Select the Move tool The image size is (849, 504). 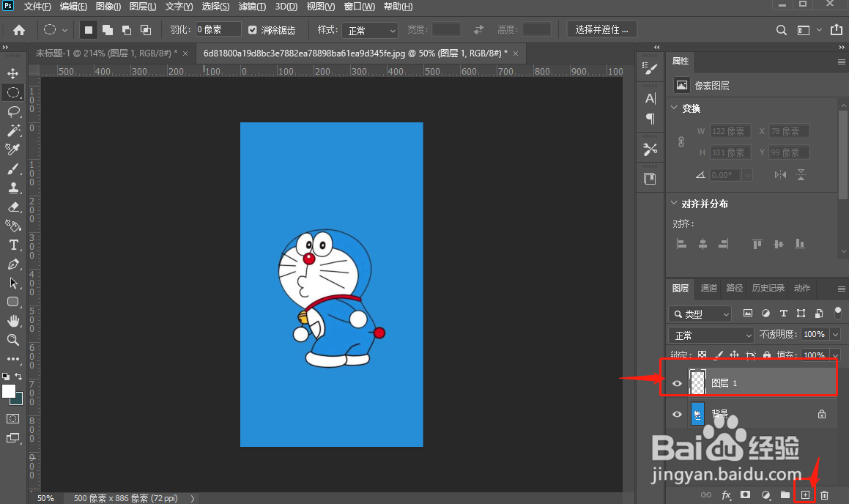tap(13, 73)
